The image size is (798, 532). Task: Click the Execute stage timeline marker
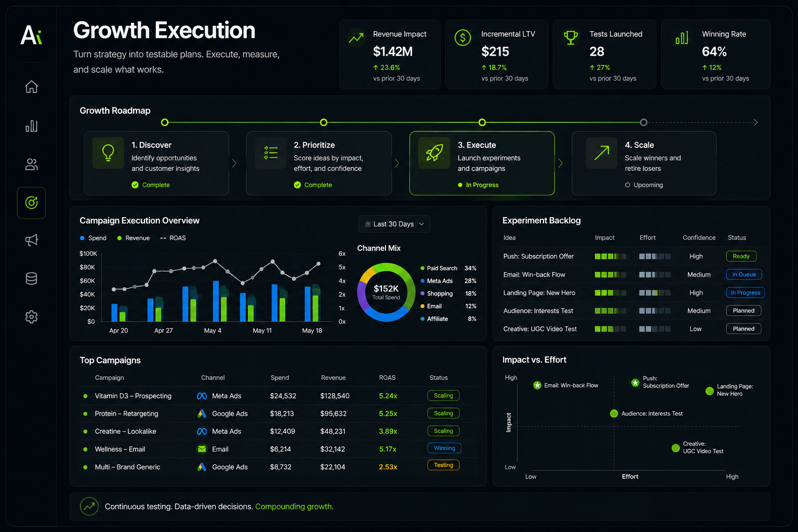coord(482,123)
